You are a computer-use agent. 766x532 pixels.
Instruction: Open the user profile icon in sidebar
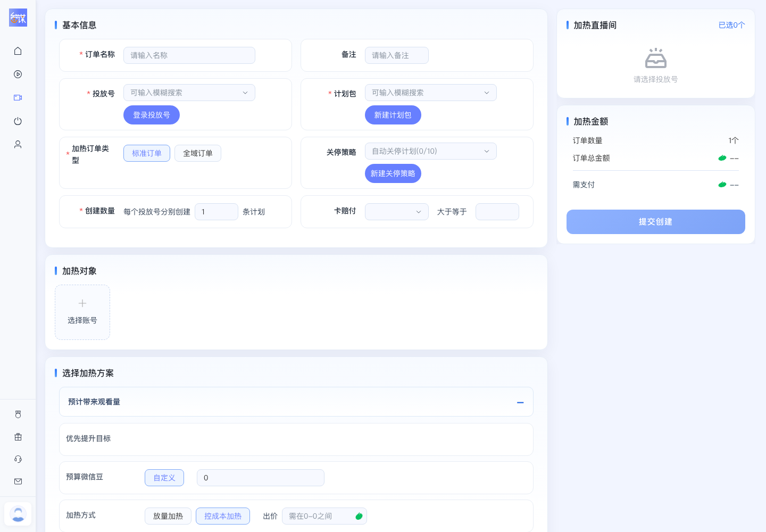[18, 145]
